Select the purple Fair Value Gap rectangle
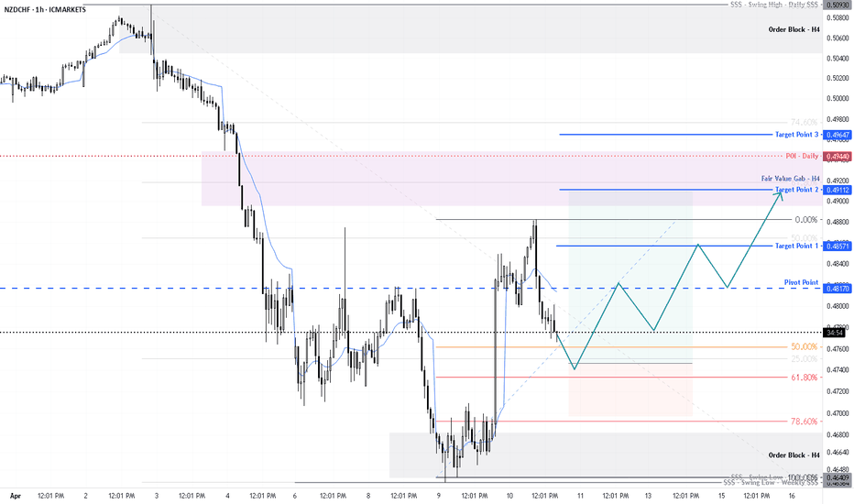This screenshot has width=854, height=504. tap(511, 179)
